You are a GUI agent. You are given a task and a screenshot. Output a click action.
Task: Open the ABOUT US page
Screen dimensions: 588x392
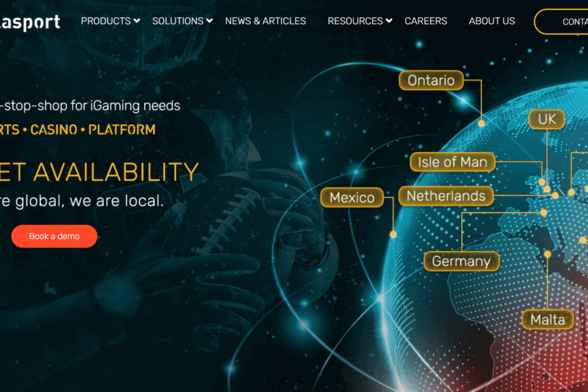tap(492, 21)
